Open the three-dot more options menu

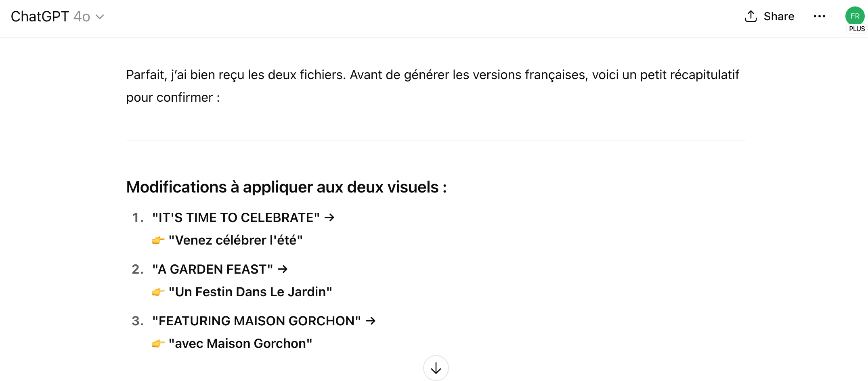pos(819,16)
